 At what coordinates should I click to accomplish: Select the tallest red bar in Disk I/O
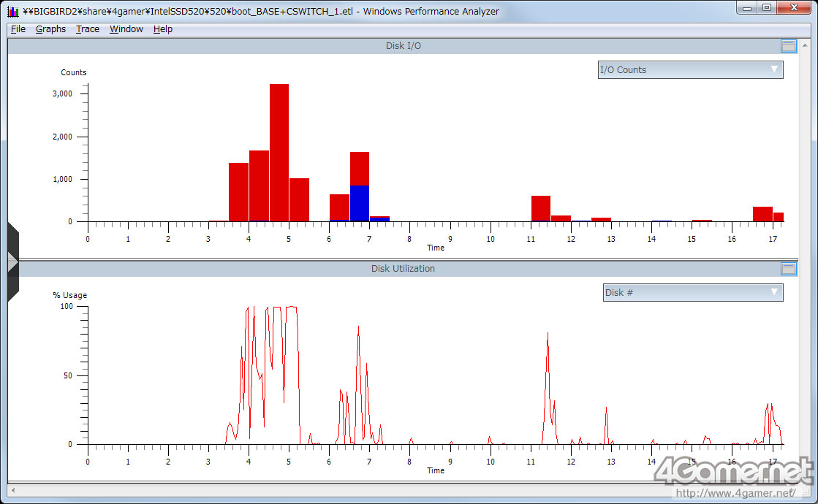[x=279, y=152]
